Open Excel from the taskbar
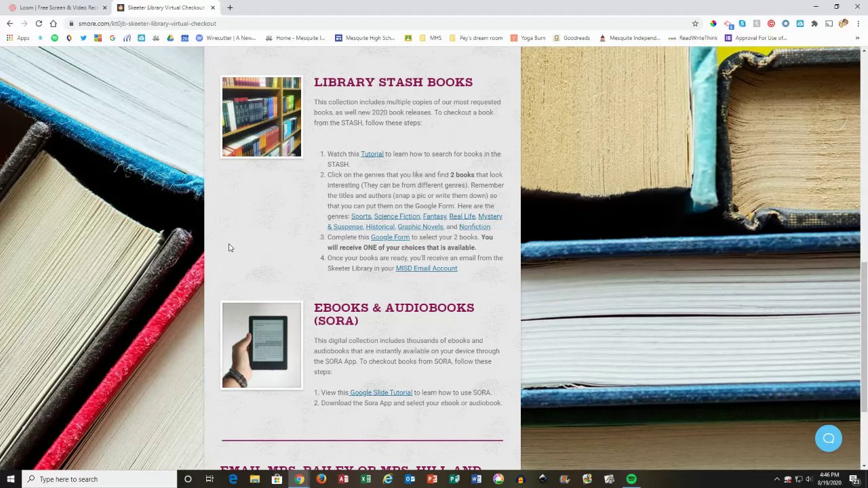This screenshot has height=488, width=868. pos(366,479)
